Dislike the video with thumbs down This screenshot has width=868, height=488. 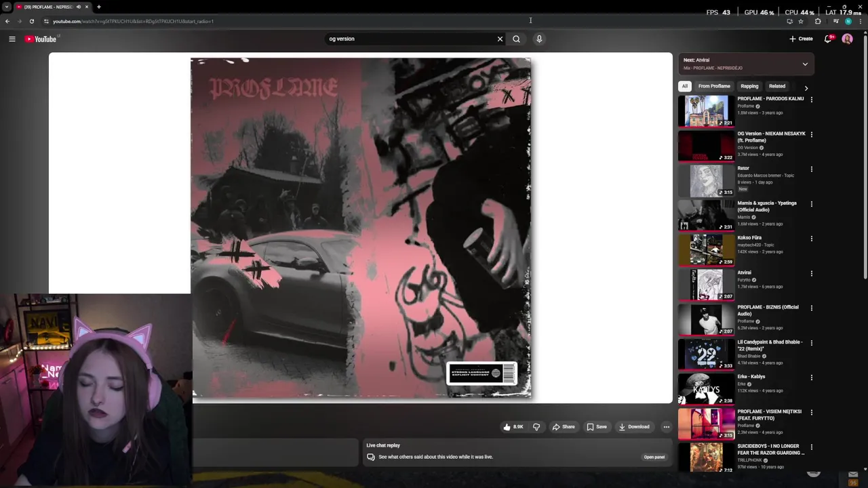coord(536,427)
